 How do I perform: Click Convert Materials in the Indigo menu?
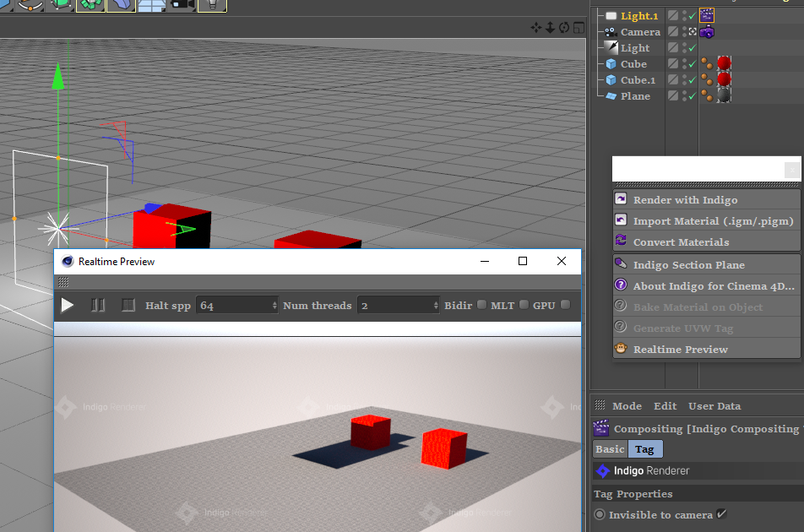click(681, 242)
